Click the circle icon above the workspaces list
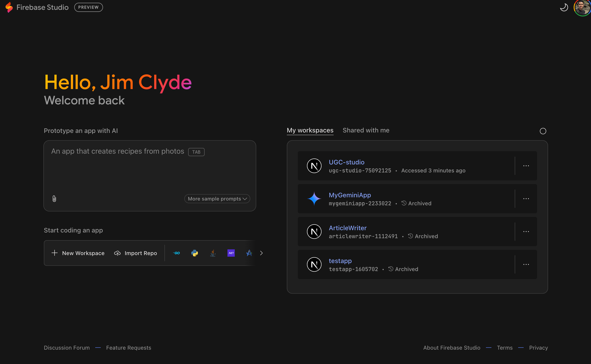 click(x=543, y=131)
